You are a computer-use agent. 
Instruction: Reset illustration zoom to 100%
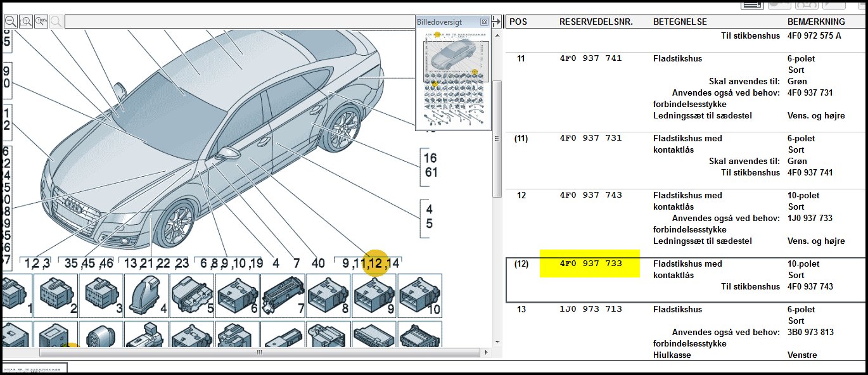41,22
